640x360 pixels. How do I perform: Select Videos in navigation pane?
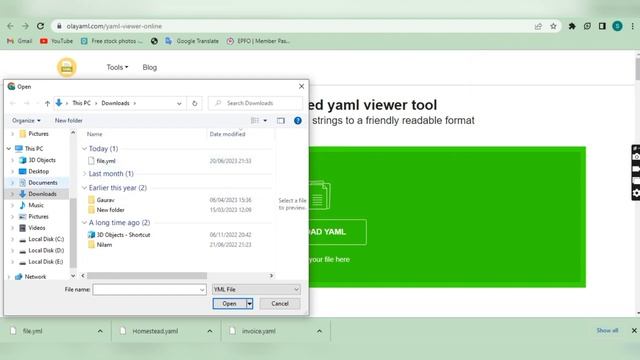pyautogui.click(x=36, y=228)
